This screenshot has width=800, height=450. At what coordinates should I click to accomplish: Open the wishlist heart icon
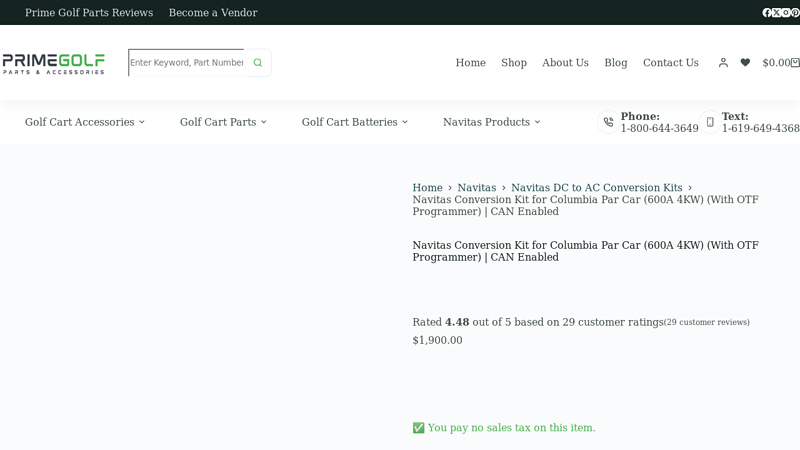coord(745,63)
